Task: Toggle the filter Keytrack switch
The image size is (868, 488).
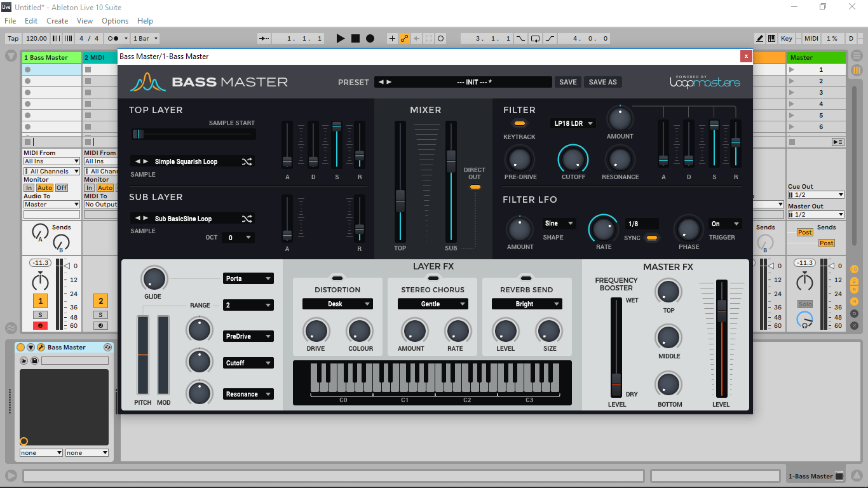Action: click(520, 123)
